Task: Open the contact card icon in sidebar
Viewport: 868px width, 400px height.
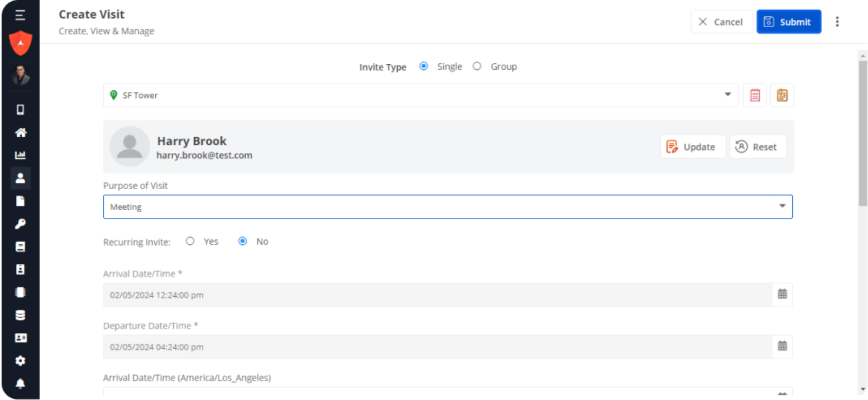Action: 21,338
